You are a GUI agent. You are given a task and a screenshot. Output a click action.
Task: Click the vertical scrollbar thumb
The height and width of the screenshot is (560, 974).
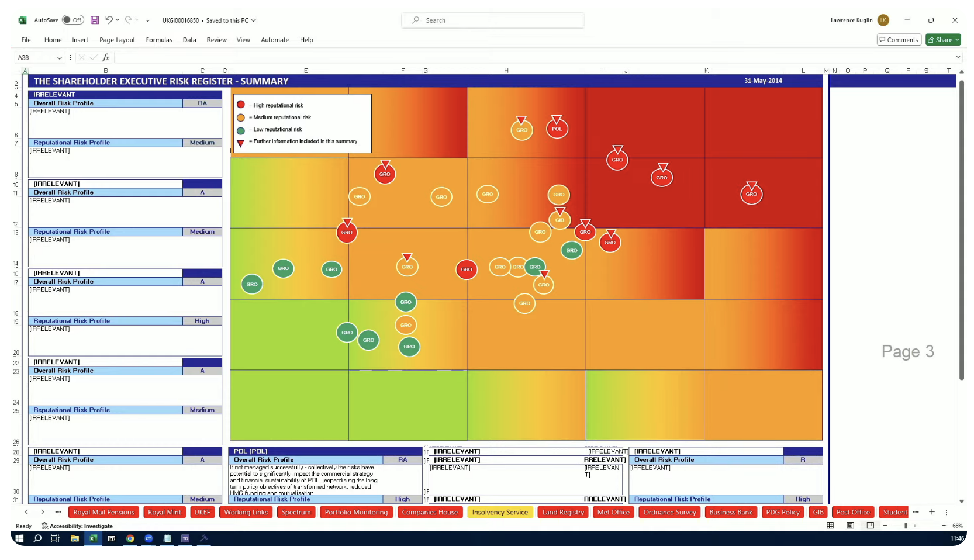(962, 229)
